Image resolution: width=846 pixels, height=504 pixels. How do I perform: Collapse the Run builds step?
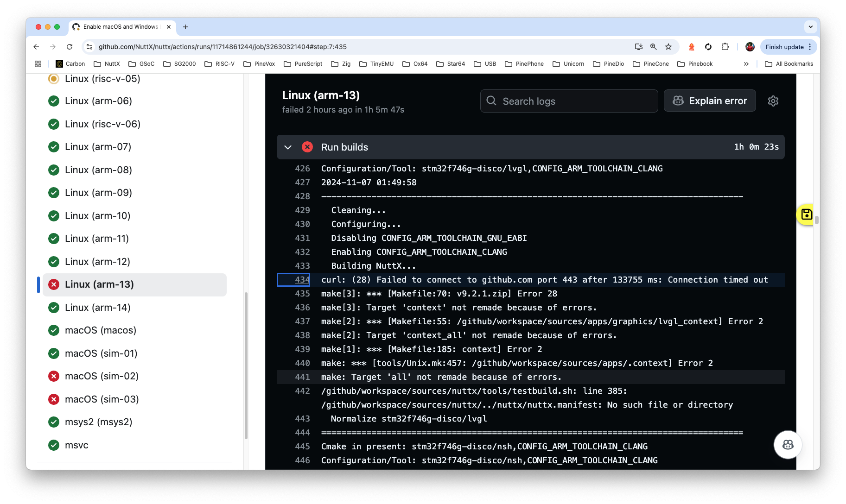288,147
